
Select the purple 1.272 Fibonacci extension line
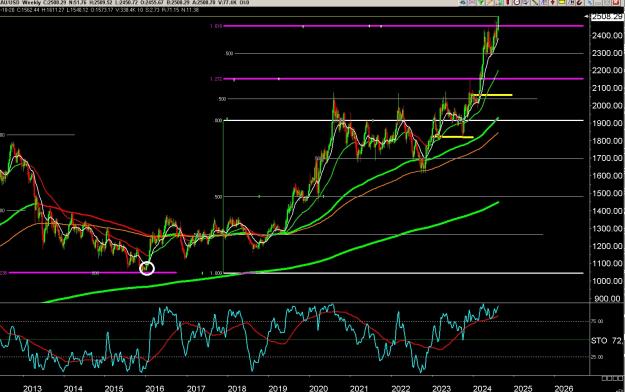click(x=403, y=79)
